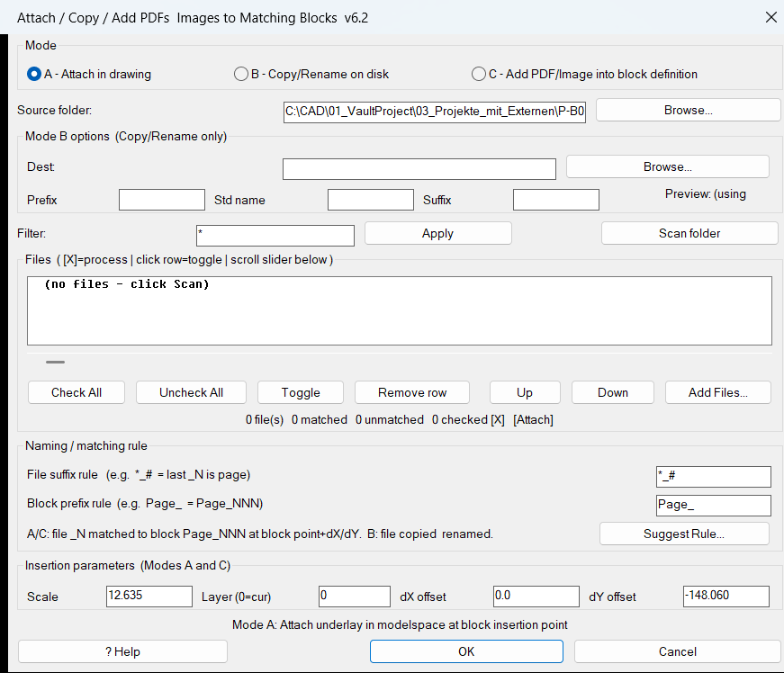The image size is (784, 673).
Task: Open the Add Files dialog
Action: tap(718, 392)
